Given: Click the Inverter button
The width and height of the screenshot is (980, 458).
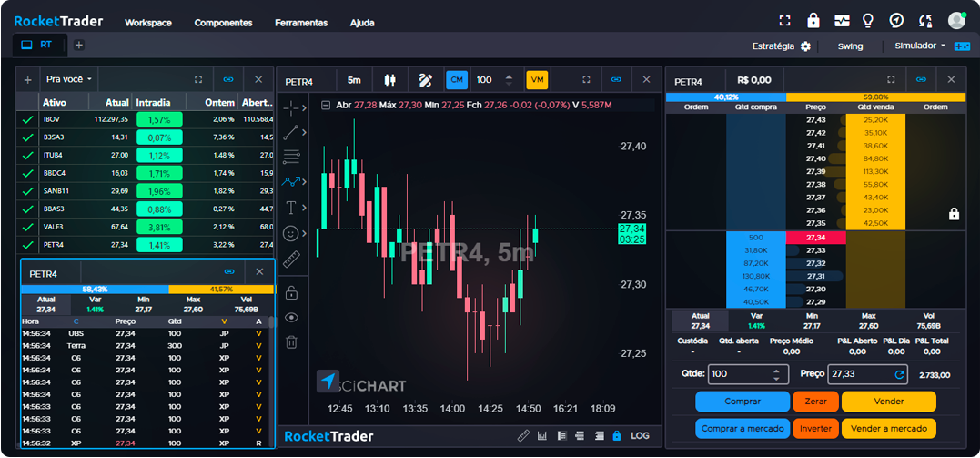Looking at the screenshot, I should coord(815,429).
